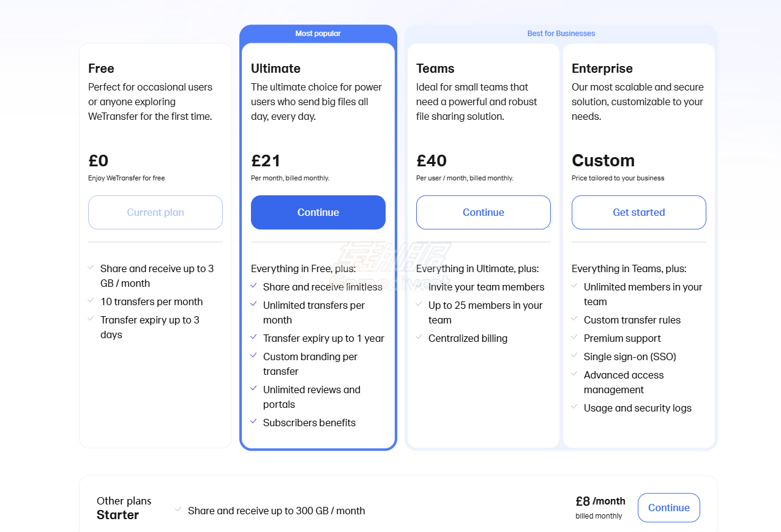Click the Current plan button under Free
781x532 pixels.
[155, 212]
